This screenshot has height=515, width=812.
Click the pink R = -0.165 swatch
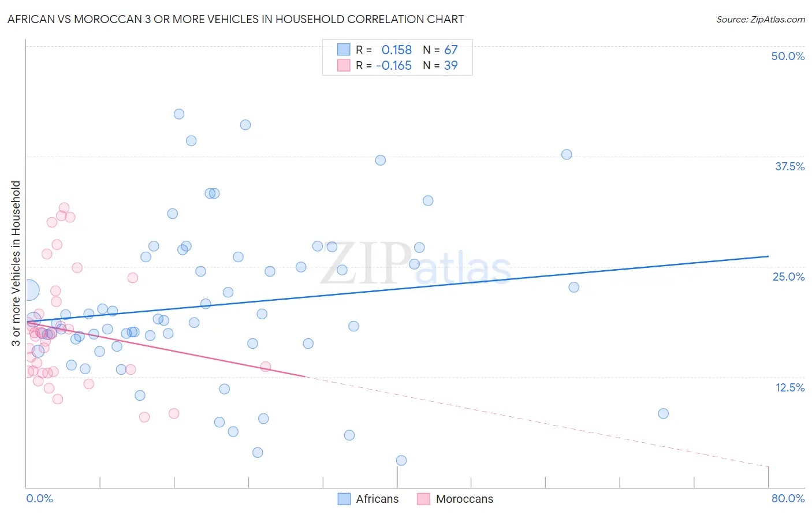tap(344, 65)
